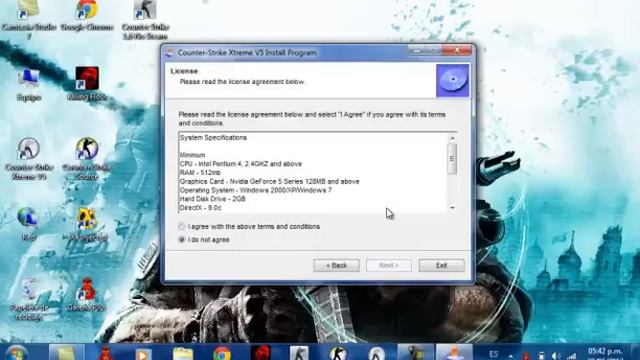The height and width of the screenshot is (360, 640).
Task: Minimize the Counter-Strike Xtreme installer window
Action: point(417,51)
